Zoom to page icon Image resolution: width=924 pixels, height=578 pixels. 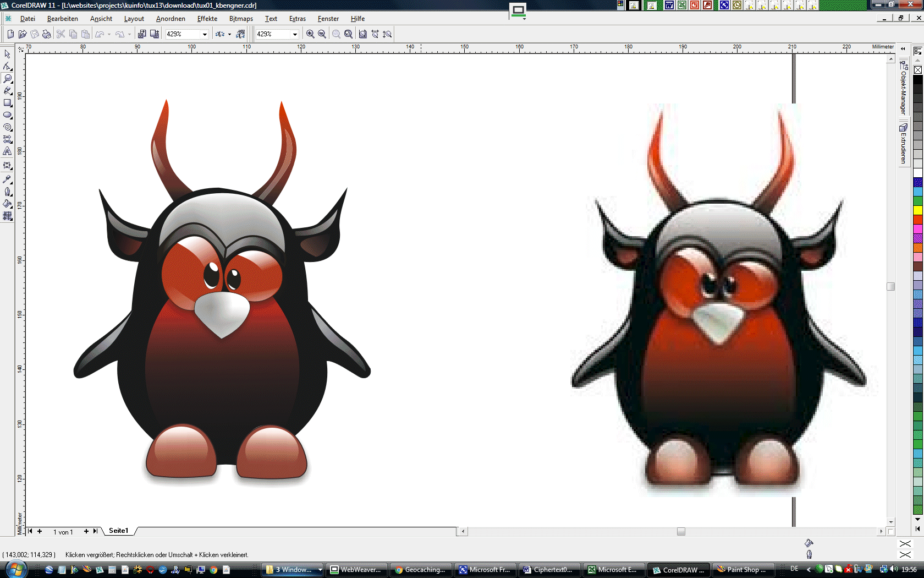point(363,34)
